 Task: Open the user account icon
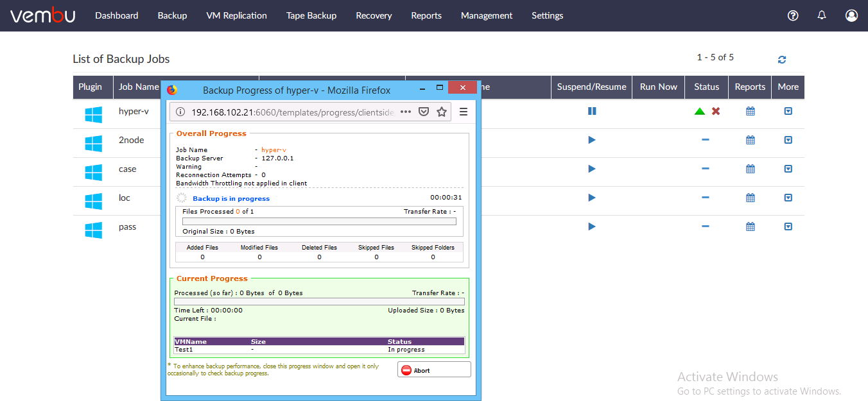tap(851, 15)
